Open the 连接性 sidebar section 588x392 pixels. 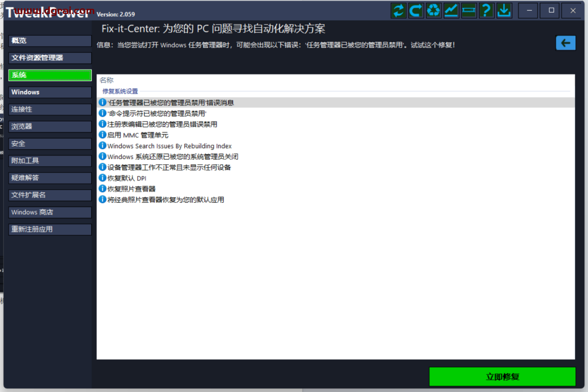click(50, 109)
